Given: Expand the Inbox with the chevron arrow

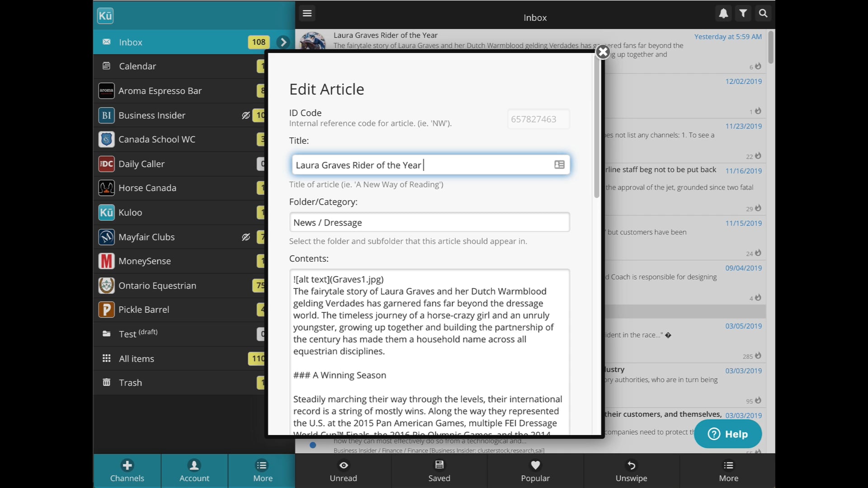Looking at the screenshot, I should click(x=283, y=42).
